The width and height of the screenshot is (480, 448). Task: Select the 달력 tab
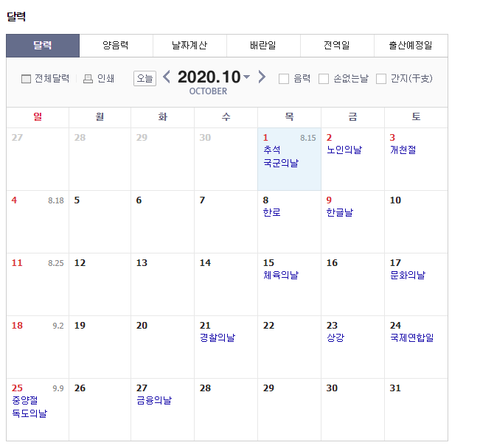(43, 46)
